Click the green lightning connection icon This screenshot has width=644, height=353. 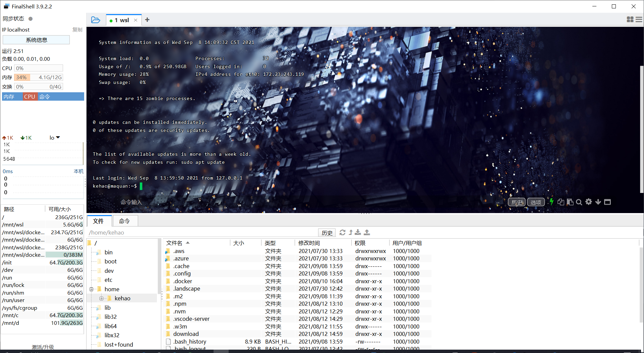click(x=551, y=202)
